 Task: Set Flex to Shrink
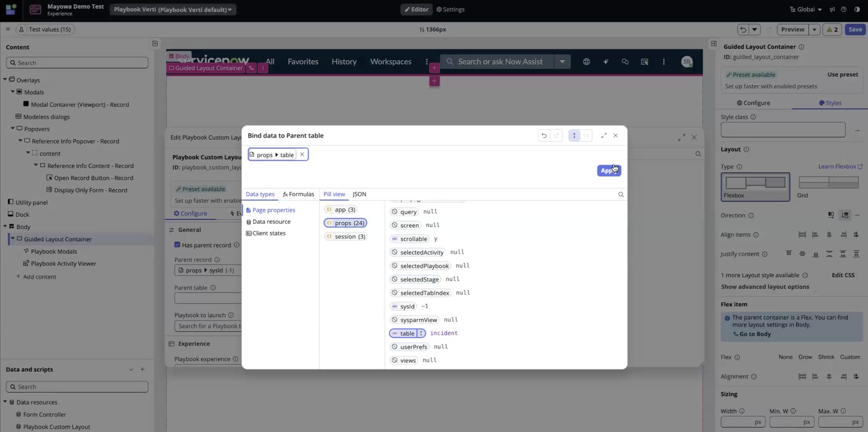[x=826, y=357]
